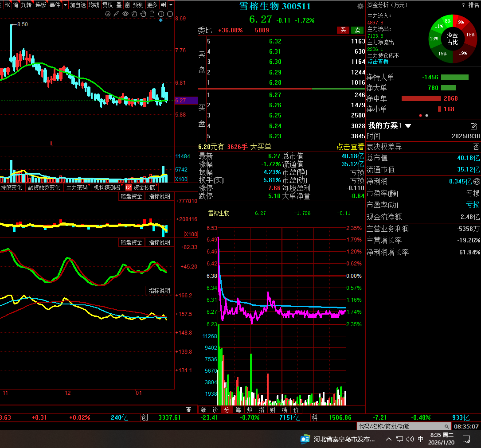Toggle the eye visibility icon on chart

[x=125, y=14]
